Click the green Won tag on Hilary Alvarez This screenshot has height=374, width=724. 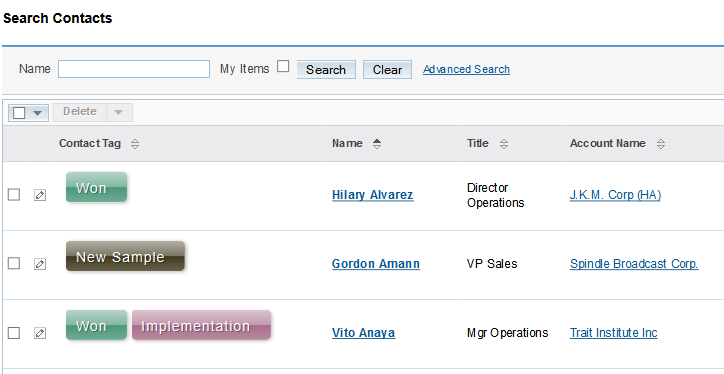97,187
